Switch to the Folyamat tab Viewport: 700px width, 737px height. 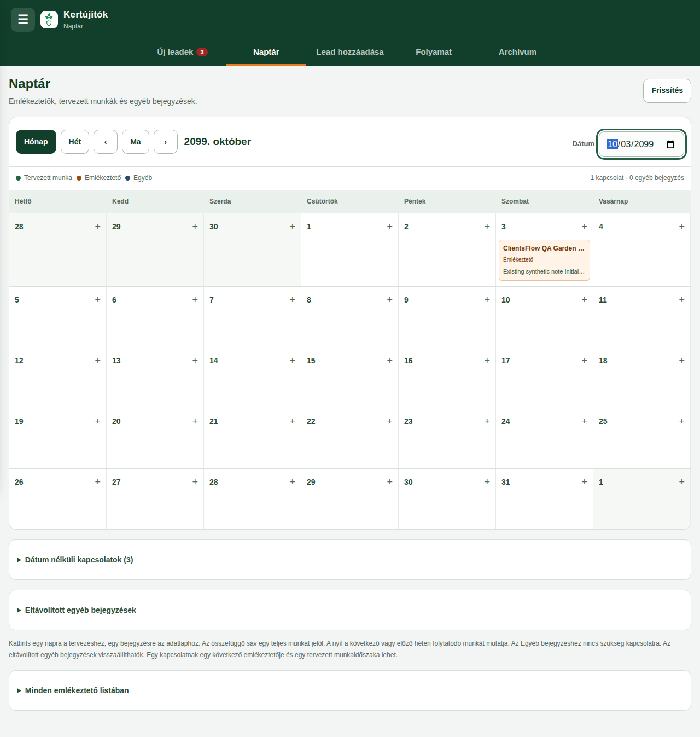click(434, 52)
